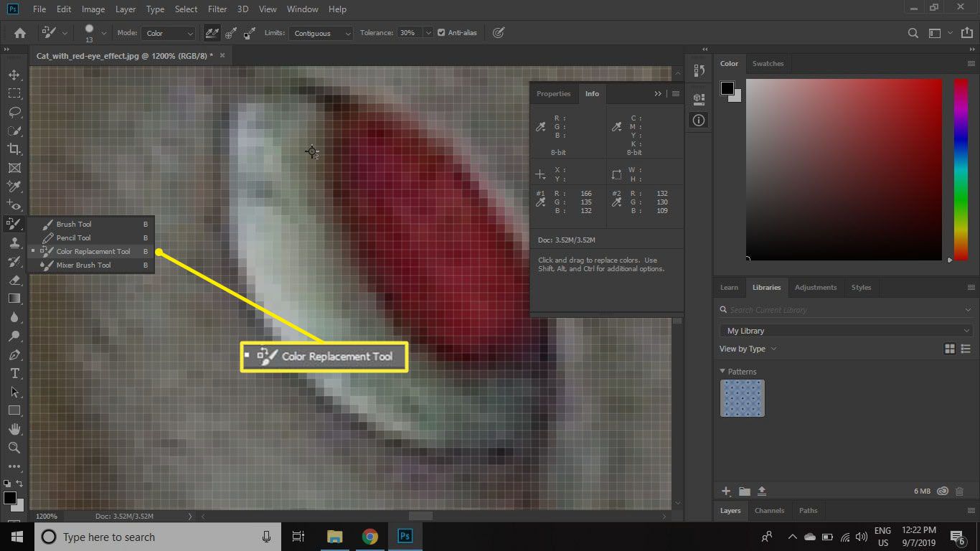Click the blue pattern thumbnail
The width and height of the screenshot is (980, 551).
pos(743,398)
